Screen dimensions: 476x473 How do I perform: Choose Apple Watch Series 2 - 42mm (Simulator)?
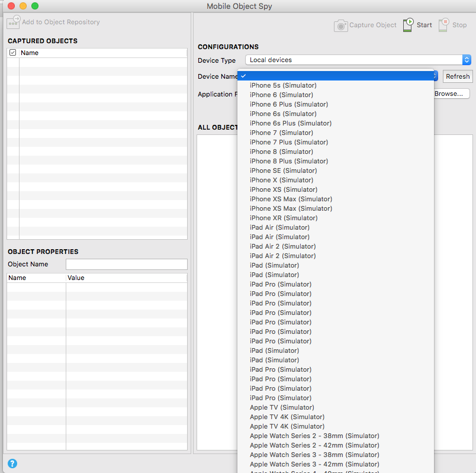click(x=336, y=445)
